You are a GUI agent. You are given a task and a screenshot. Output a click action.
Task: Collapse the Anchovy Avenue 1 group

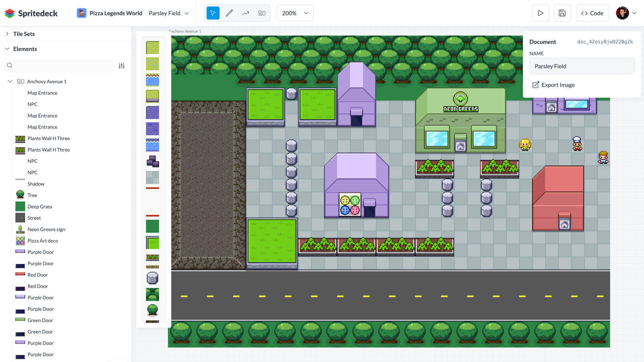pyautogui.click(x=10, y=81)
